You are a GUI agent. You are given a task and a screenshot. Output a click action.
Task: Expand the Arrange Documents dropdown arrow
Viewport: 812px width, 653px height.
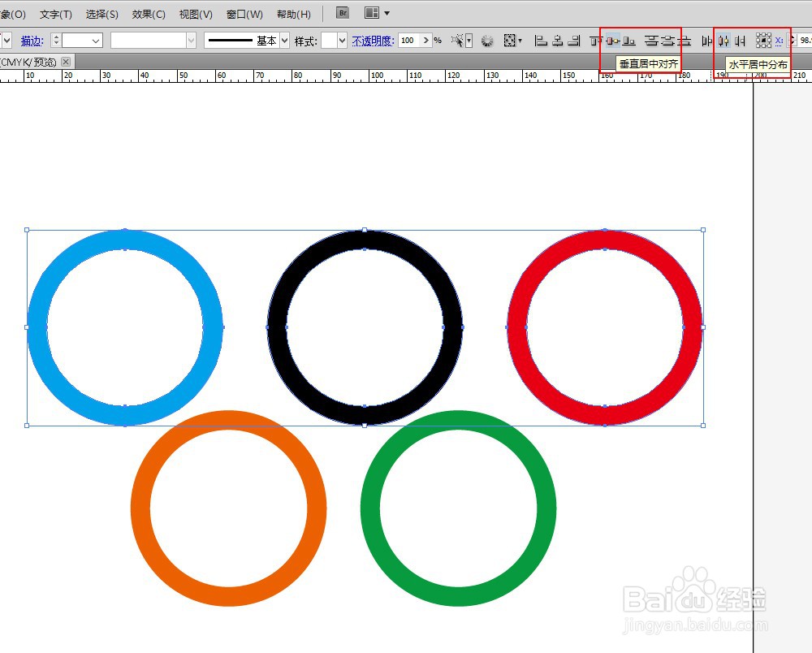[x=387, y=14]
